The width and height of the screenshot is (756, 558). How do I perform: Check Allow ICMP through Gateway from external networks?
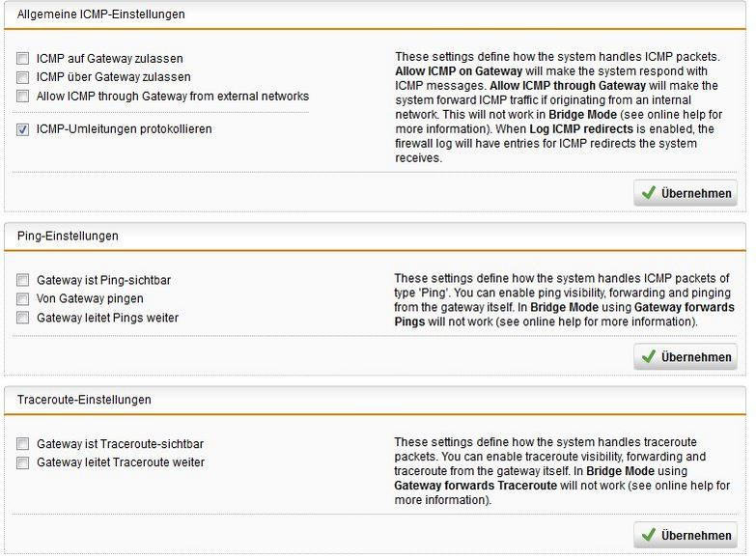pyautogui.click(x=23, y=97)
